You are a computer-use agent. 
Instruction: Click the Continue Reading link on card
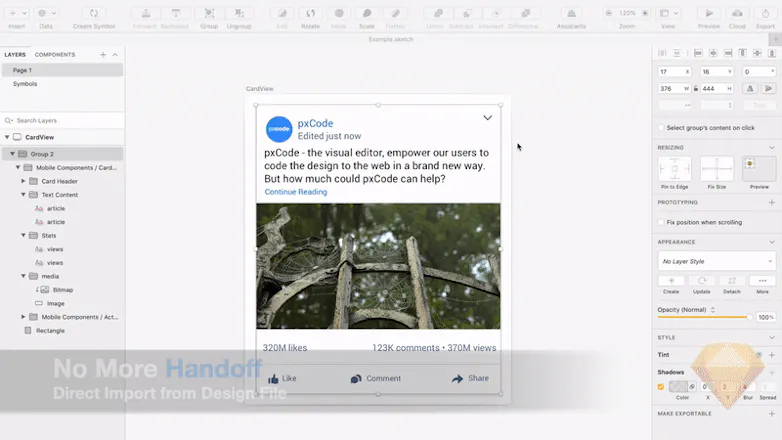tap(296, 192)
